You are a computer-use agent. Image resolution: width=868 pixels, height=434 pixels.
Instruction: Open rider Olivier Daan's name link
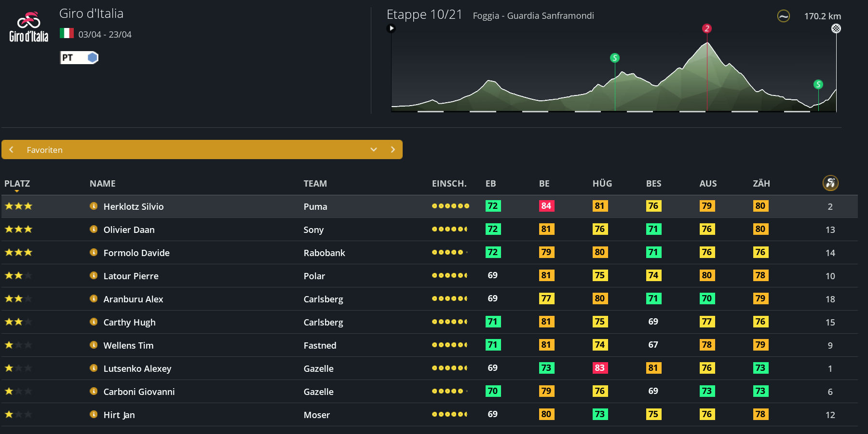[129, 230]
